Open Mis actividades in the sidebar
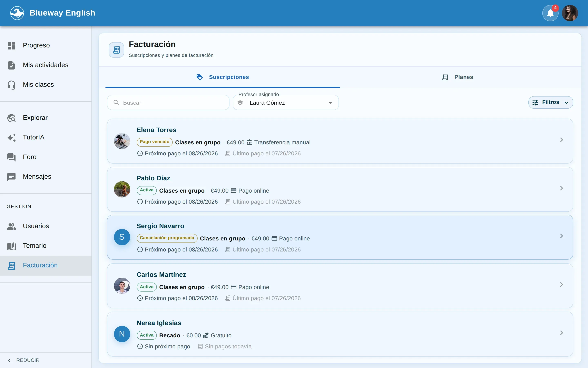Viewport: 588px width, 368px height. click(x=46, y=65)
